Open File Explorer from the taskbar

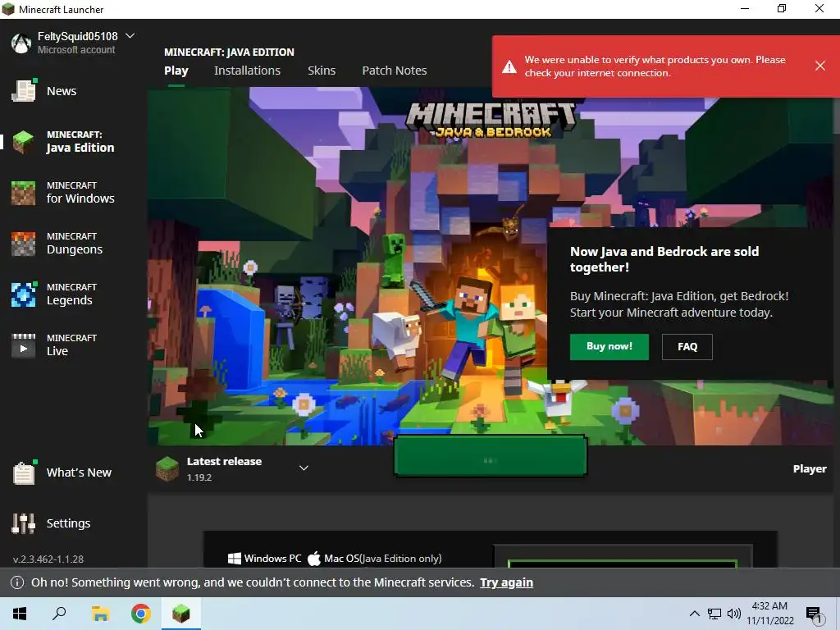point(100,614)
